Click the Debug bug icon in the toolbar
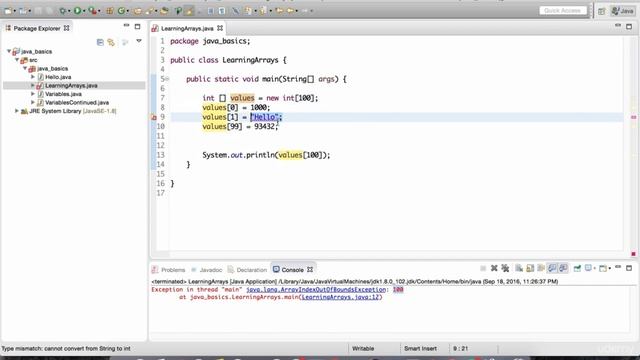640x360 pixels. 62,11
